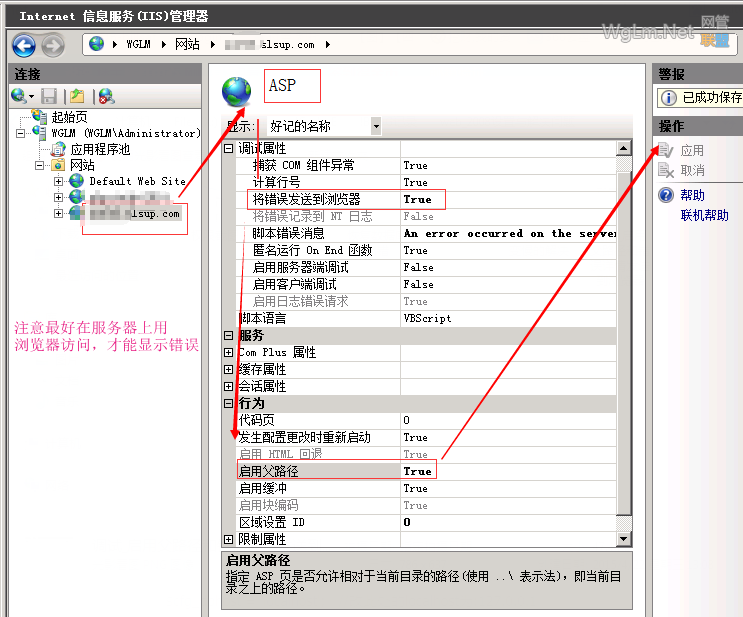The width and height of the screenshot is (743, 617).
Task: Expand the slsup.com site node
Action: [x=58, y=213]
